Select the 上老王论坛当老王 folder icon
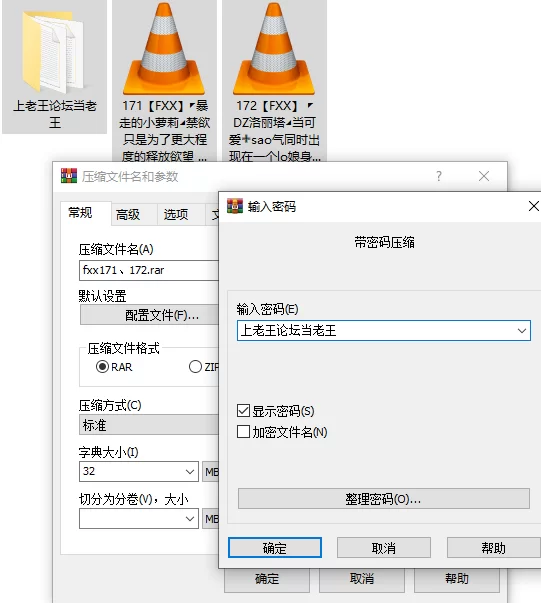The width and height of the screenshot is (541, 603). click(x=54, y=53)
